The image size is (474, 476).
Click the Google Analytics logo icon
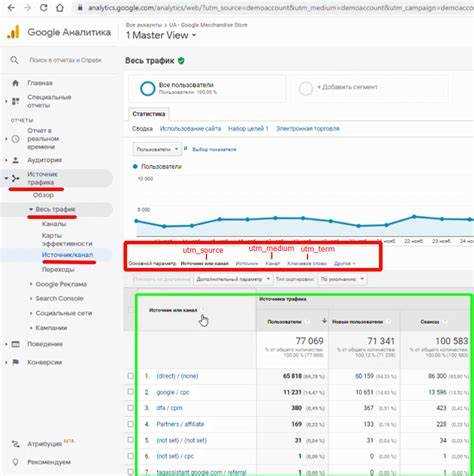14,32
